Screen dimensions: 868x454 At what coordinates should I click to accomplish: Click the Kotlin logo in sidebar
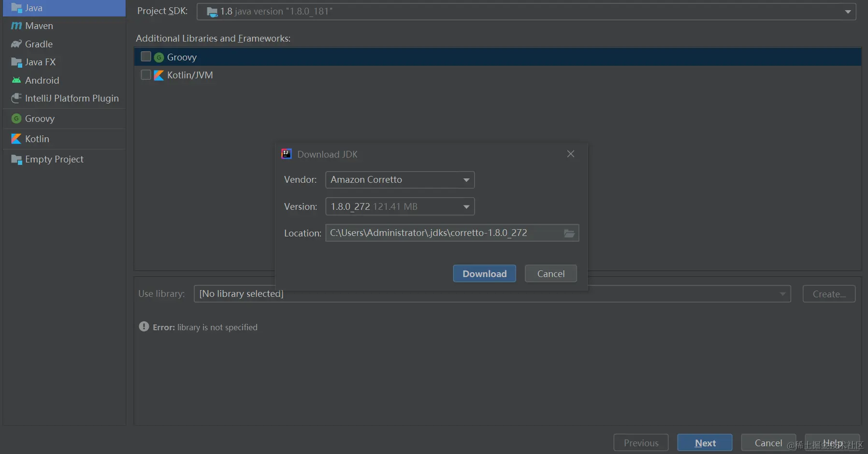[x=16, y=139]
